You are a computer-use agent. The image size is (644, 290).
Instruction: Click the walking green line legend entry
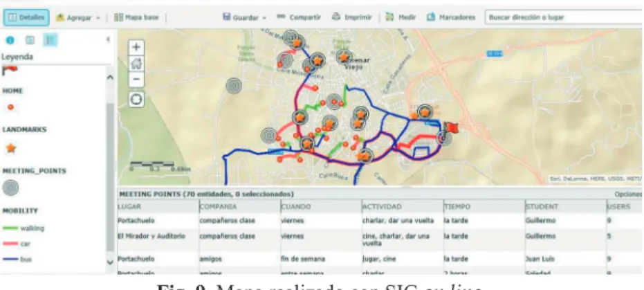[x=24, y=228]
